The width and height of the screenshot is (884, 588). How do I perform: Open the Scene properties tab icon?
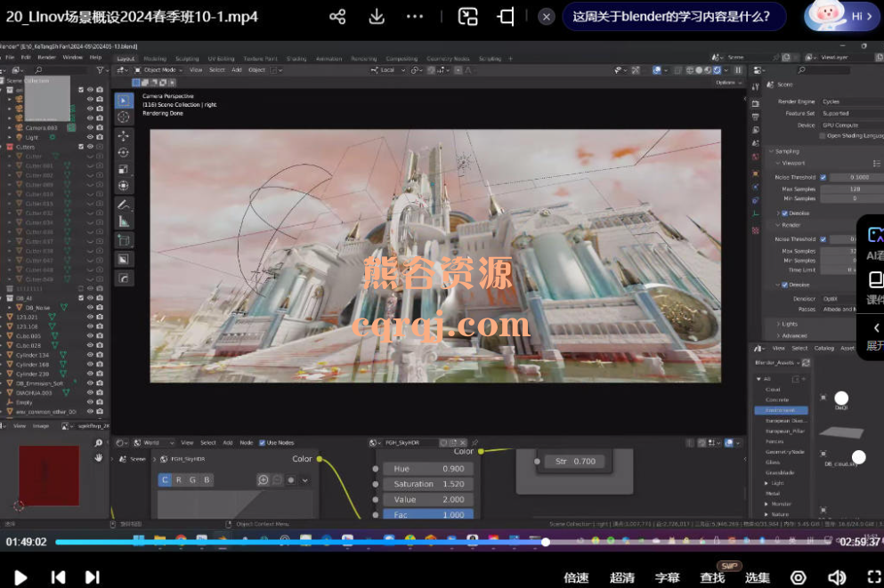coord(756,143)
